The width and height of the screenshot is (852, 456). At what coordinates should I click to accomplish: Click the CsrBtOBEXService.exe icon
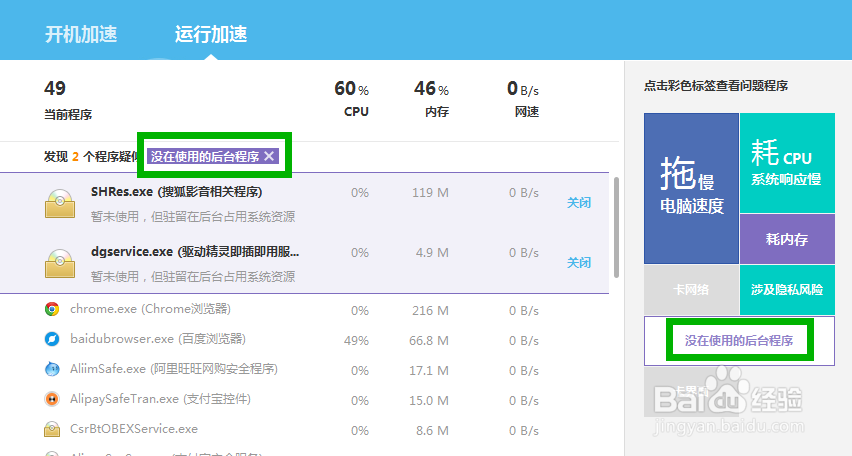pyautogui.click(x=52, y=429)
